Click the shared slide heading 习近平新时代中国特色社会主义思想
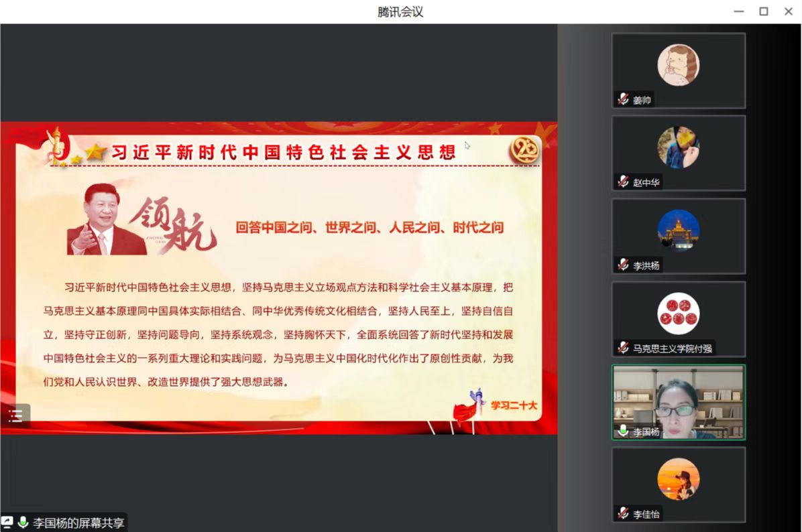802x532 pixels. coord(283,151)
